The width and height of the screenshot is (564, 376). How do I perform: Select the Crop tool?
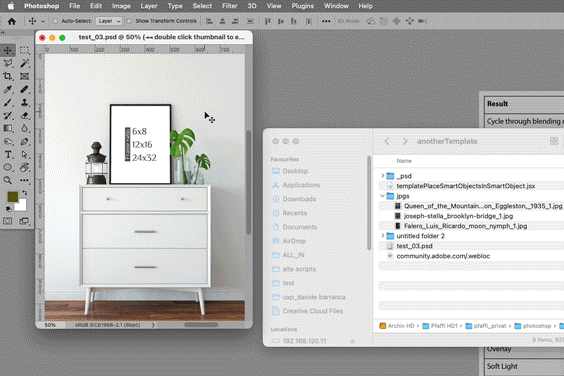click(x=8, y=76)
